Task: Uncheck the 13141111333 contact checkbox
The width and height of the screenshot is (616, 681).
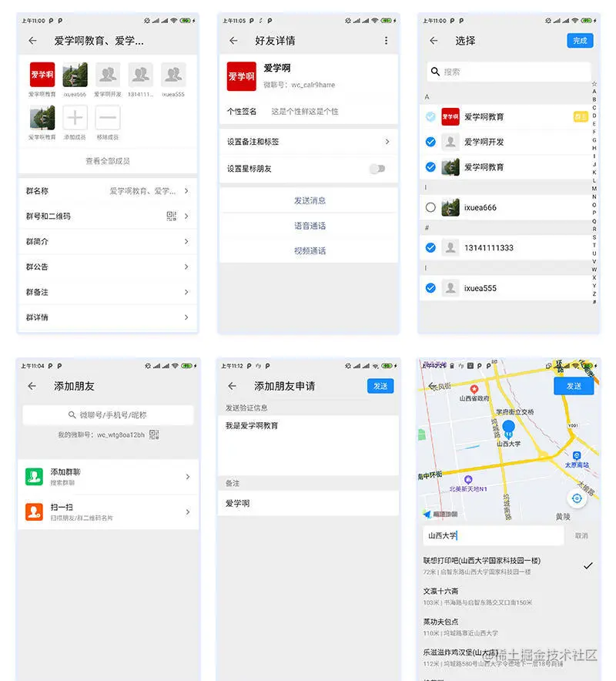Action: coord(433,245)
